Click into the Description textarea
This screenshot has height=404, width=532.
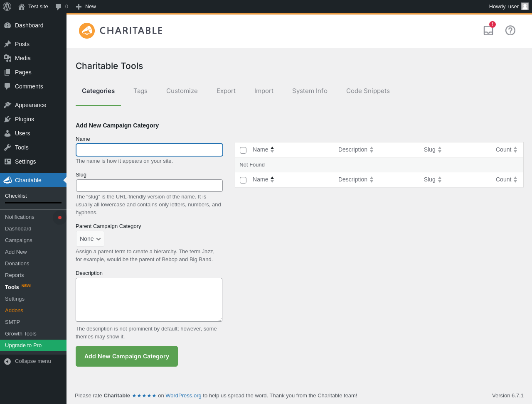point(149,300)
